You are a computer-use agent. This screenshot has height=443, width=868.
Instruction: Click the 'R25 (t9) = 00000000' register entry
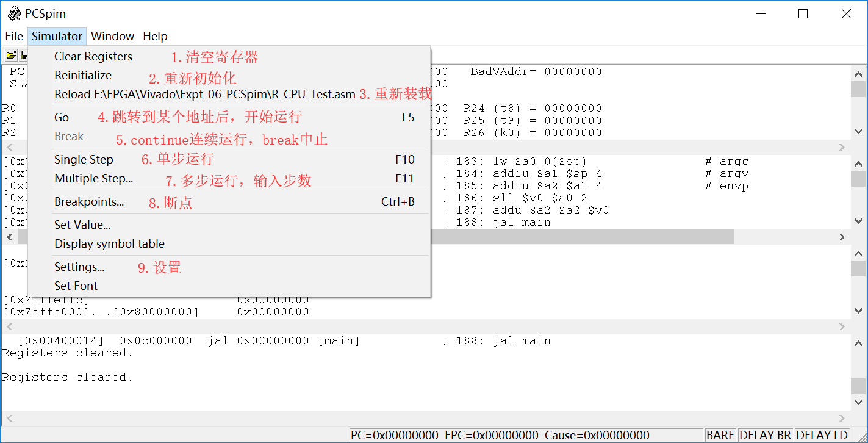(533, 121)
